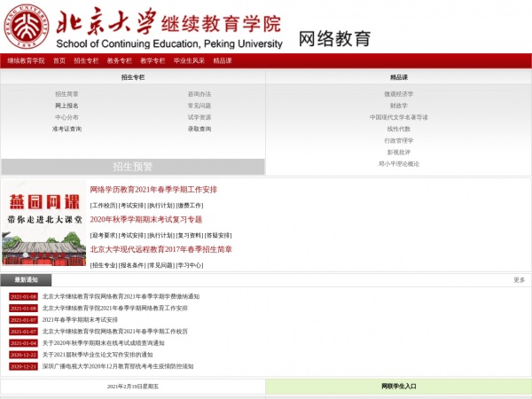Screen dimensions: 532x399
Task: Open the 财政学 course link
Action: pos(399,106)
